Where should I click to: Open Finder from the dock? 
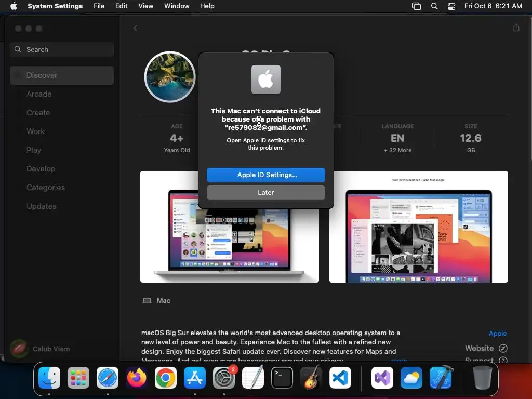click(x=49, y=378)
